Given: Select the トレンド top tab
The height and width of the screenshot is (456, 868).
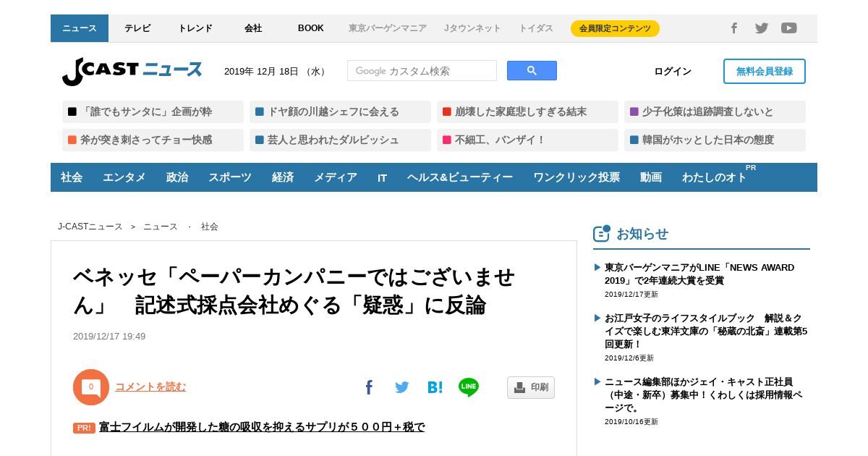Looking at the screenshot, I should click(195, 28).
